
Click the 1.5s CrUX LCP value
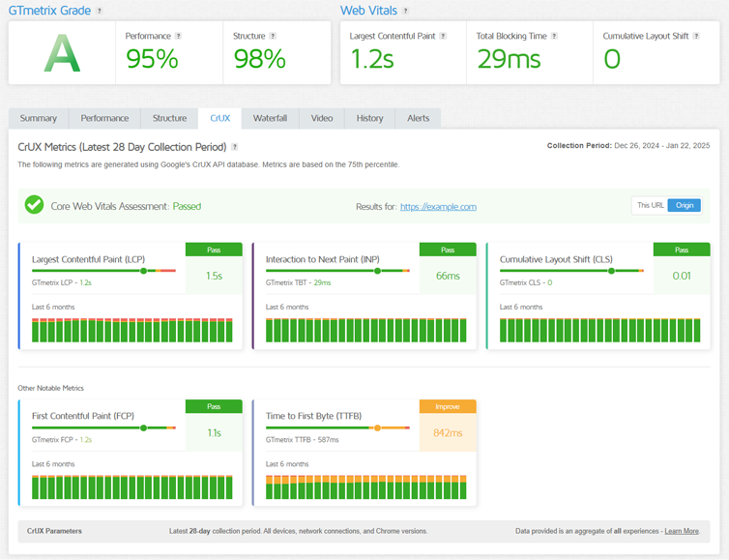click(214, 276)
